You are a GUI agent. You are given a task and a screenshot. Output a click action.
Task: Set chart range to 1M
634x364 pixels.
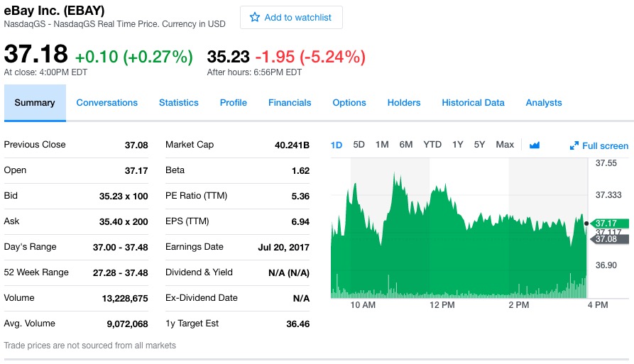[x=382, y=145]
